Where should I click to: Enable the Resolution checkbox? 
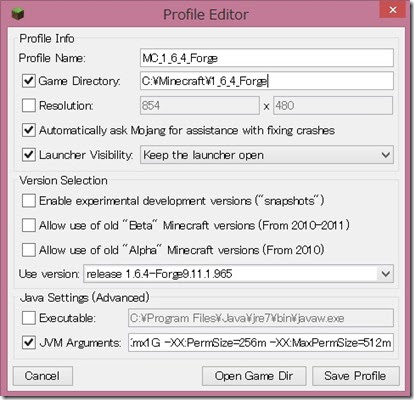pos(29,105)
